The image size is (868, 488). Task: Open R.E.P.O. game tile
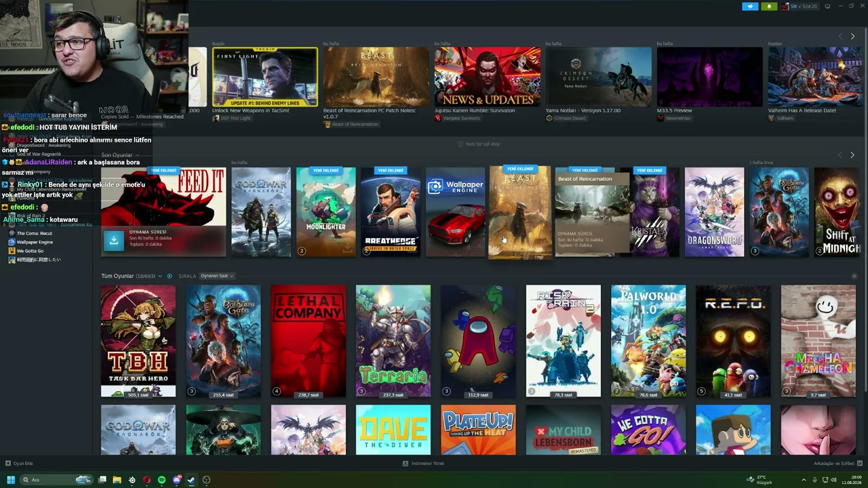click(x=733, y=341)
